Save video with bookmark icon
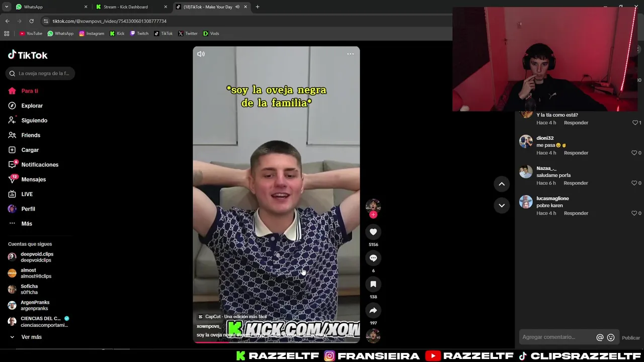 373,284
